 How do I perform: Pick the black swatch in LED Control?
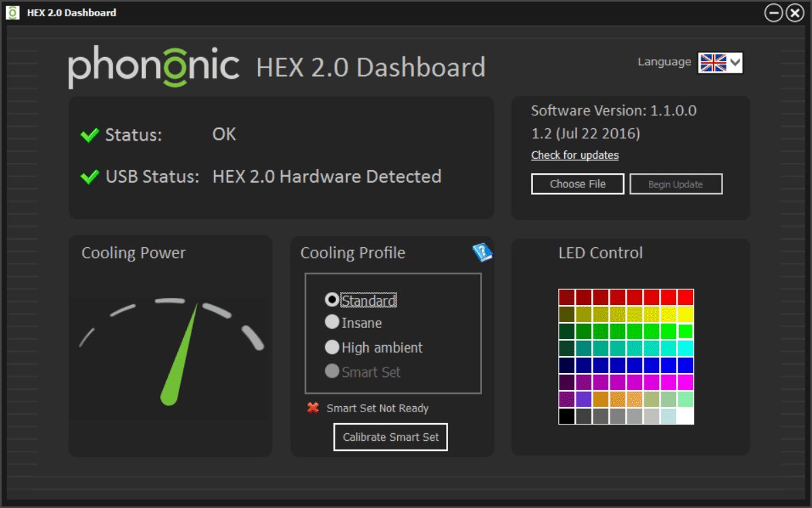[567, 416]
